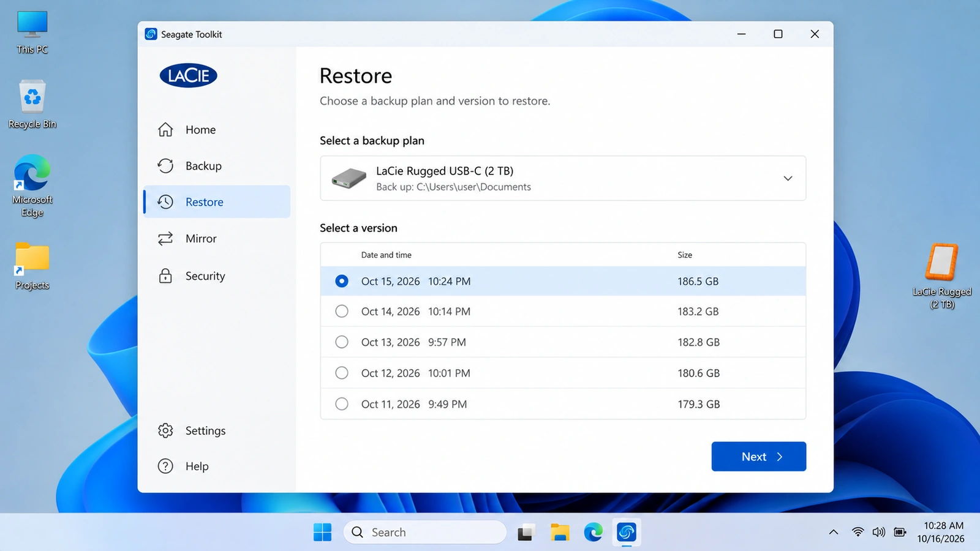
Task: Click the battery tray icon
Action: click(900, 532)
